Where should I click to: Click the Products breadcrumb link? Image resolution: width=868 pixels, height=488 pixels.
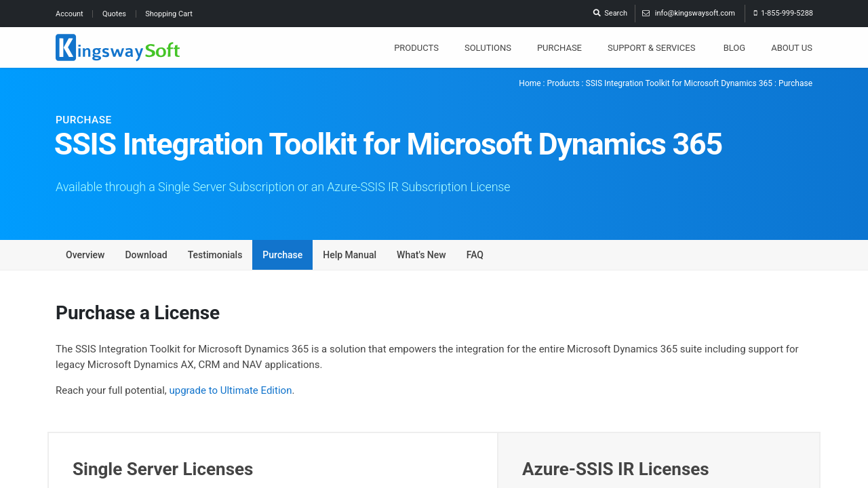tap(563, 83)
